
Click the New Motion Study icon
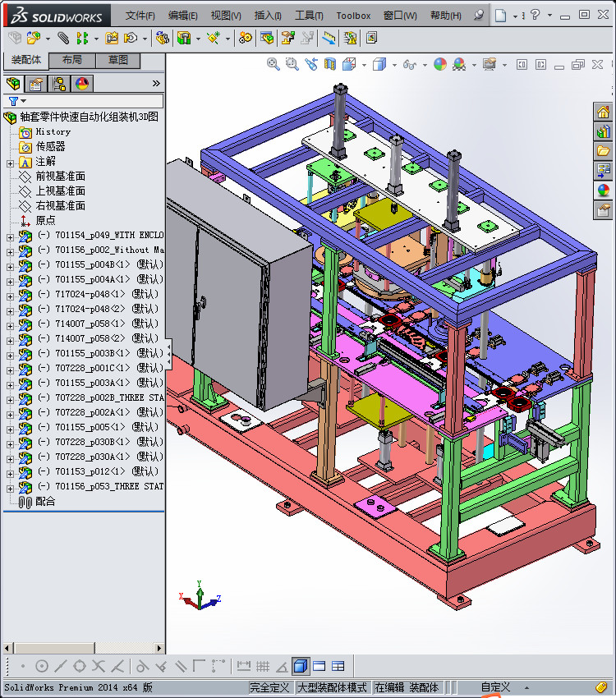pos(245,39)
